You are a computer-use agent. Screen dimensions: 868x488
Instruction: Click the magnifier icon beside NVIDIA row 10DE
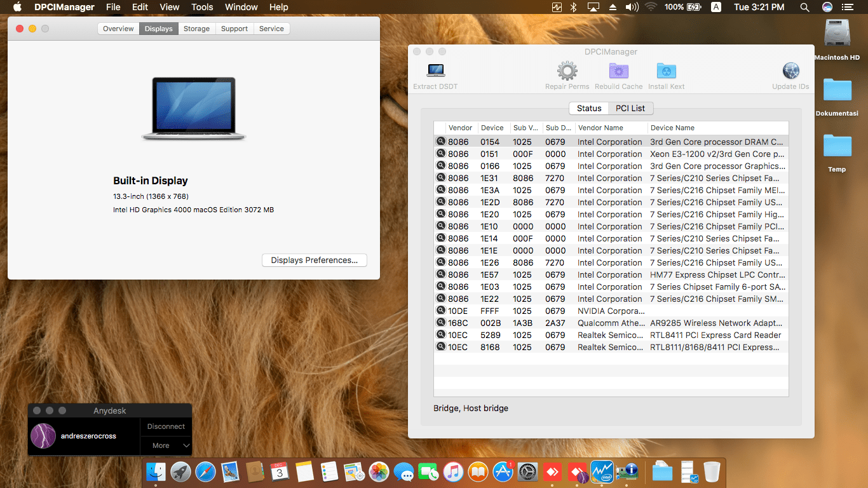(440, 311)
